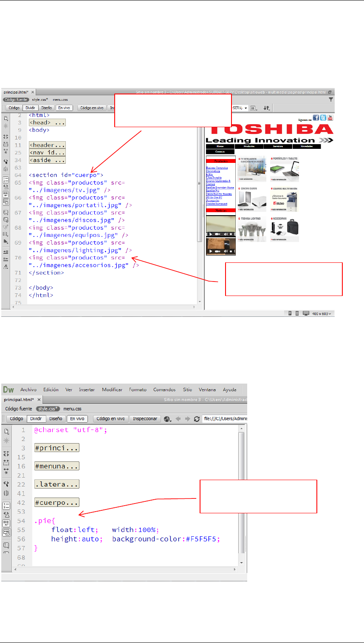The width and height of the screenshot is (364, 643).
Task: Expand the collapsed <aside ... code block
Action: [47, 160]
